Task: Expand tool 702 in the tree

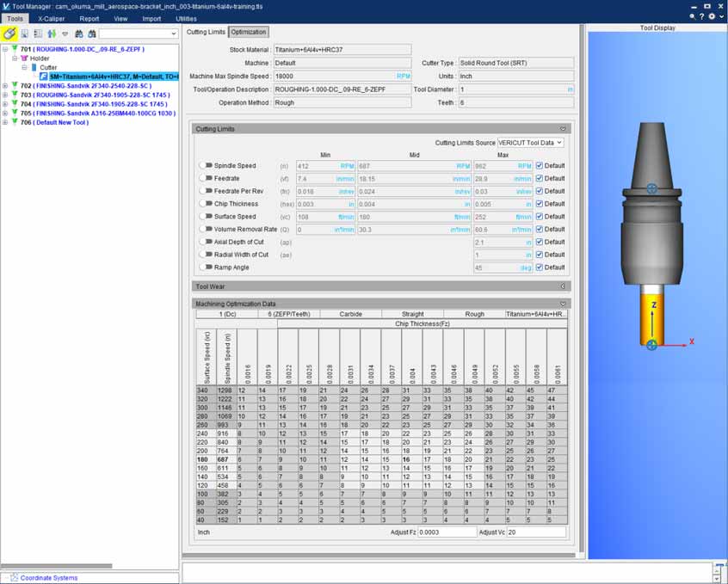Action: point(5,86)
